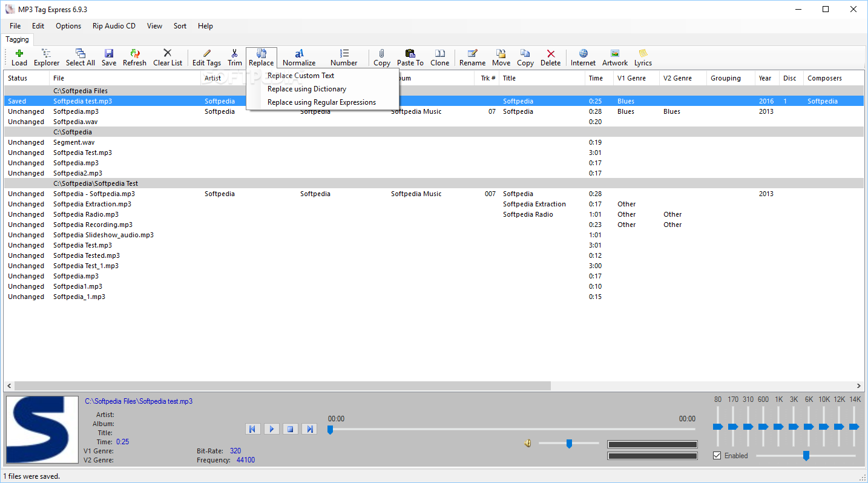Image resolution: width=868 pixels, height=483 pixels.
Task: Click the volume speaker icon
Action: [528, 444]
